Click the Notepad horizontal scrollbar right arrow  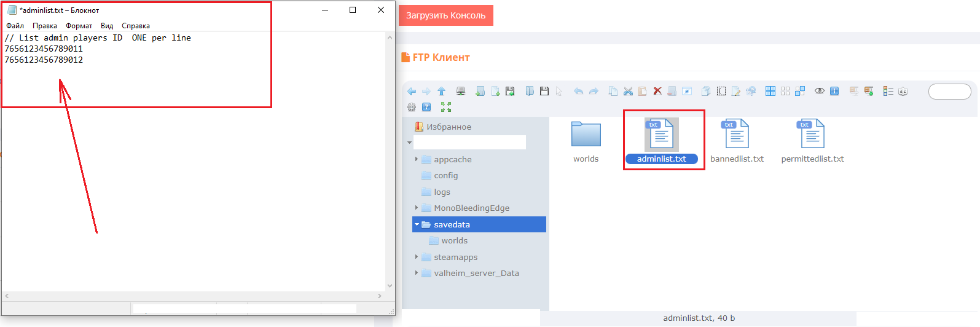(380, 296)
